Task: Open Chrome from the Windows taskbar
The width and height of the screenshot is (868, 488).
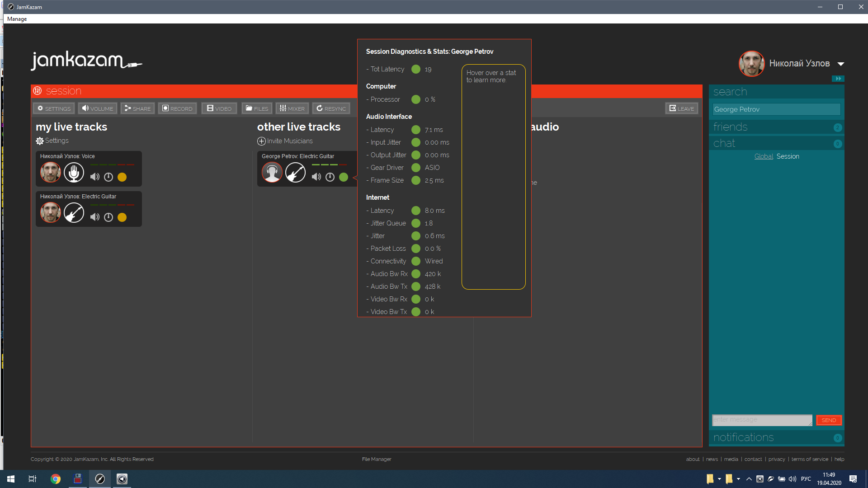Action: (56, 479)
